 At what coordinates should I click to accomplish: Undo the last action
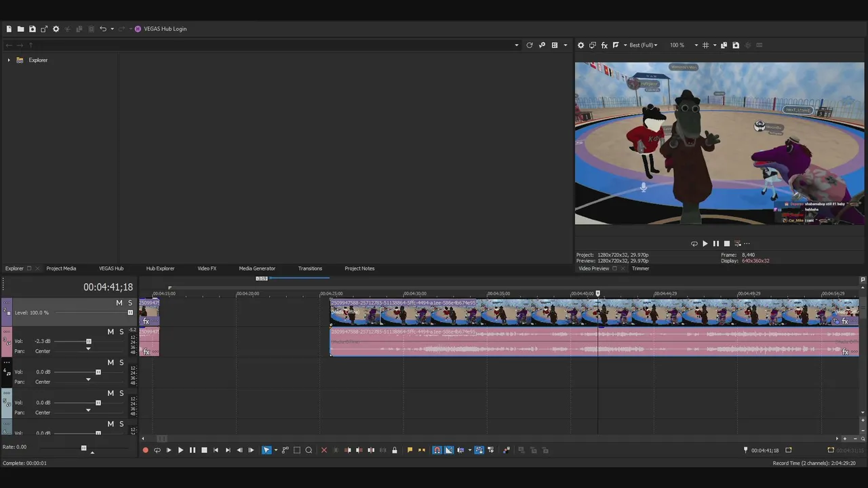click(102, 29)
